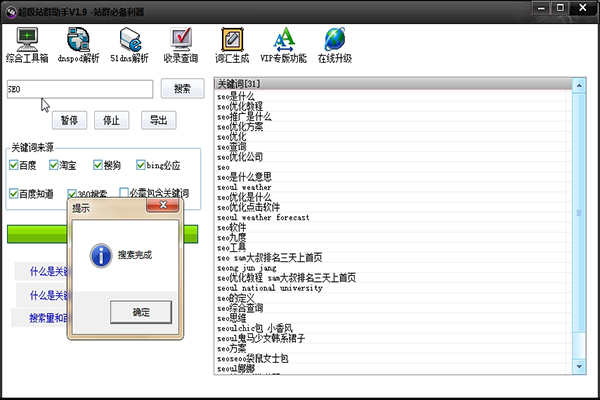Close the 超级站群助手 main window
600x400 pixels.
pos(583,8)
